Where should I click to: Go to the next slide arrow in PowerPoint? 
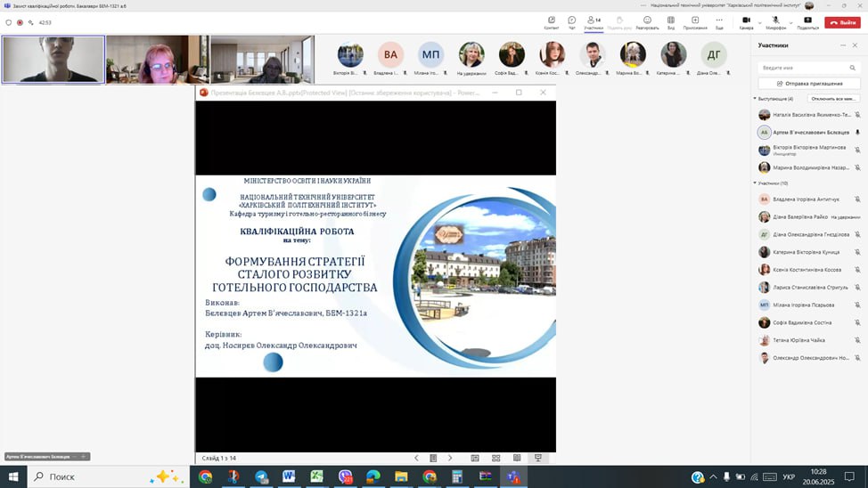pos(450,458)
